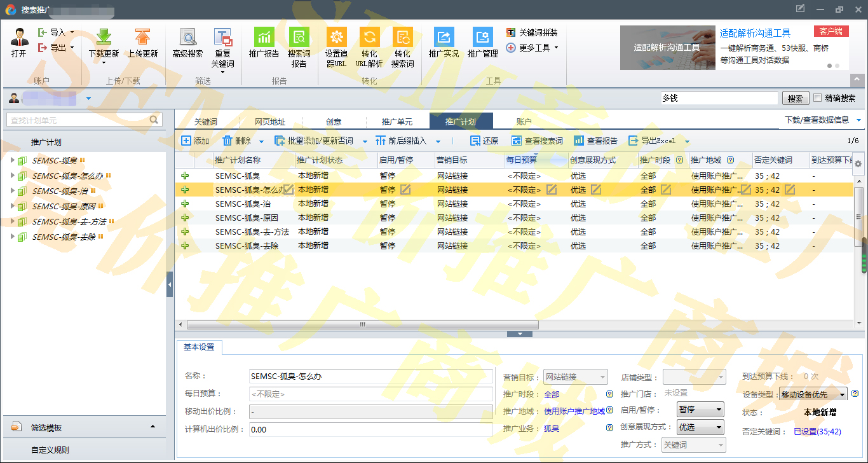This screenshot has height=463, width=868.
Task: Click the 下载更新 download icon
Action: 104,37
